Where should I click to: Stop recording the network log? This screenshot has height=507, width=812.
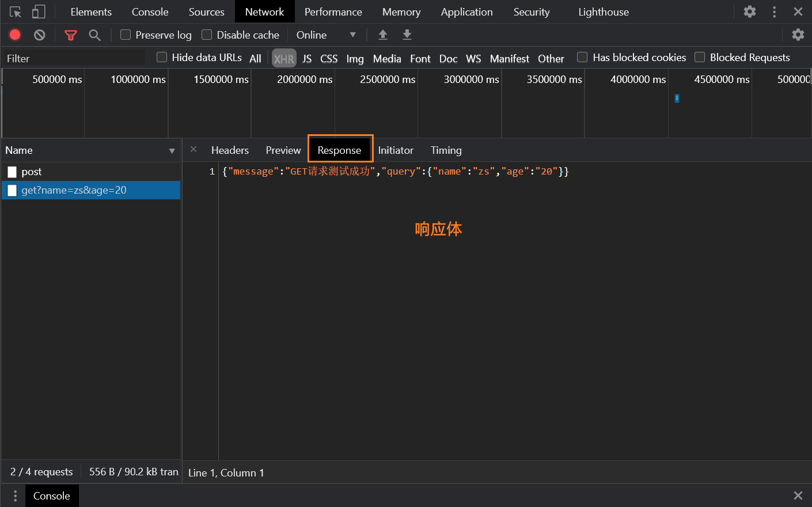pyautogui.click(x=15, y=35)
